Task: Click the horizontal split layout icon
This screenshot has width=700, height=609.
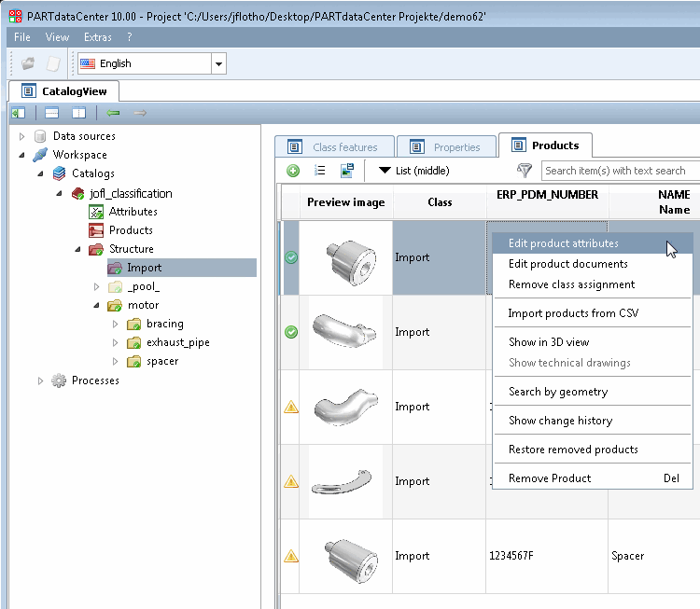Action: click(x=51, y=114)
